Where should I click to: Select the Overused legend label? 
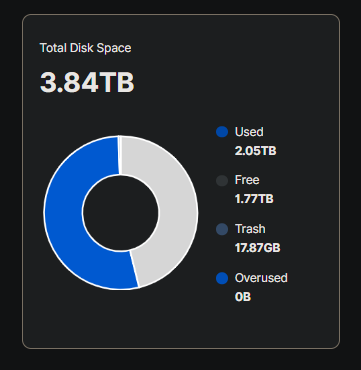coord(261,278)
